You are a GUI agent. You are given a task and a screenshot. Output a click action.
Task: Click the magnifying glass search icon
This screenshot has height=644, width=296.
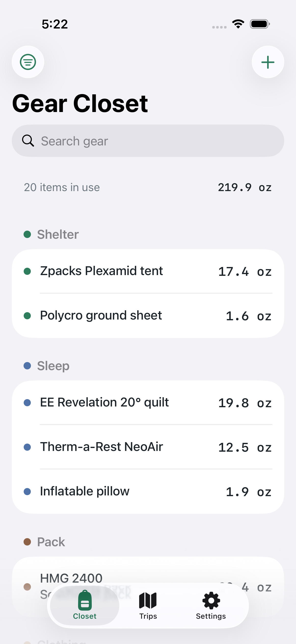point(28,141)
